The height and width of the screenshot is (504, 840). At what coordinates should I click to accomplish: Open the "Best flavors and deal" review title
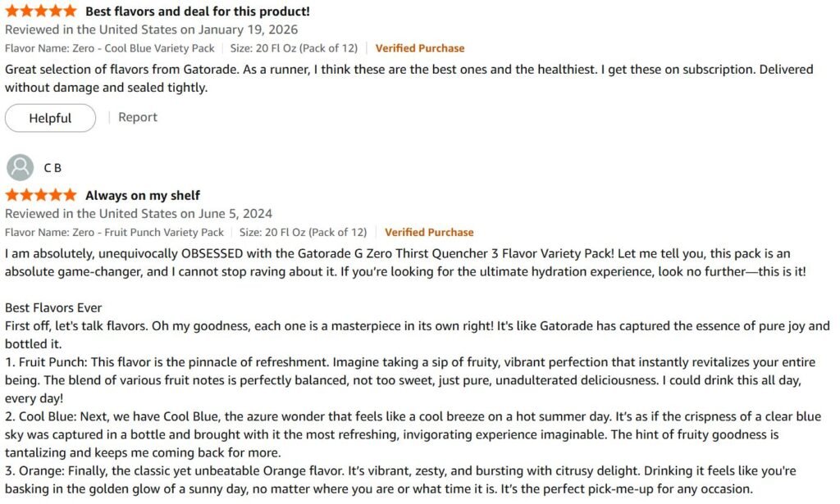coord(198,11)
